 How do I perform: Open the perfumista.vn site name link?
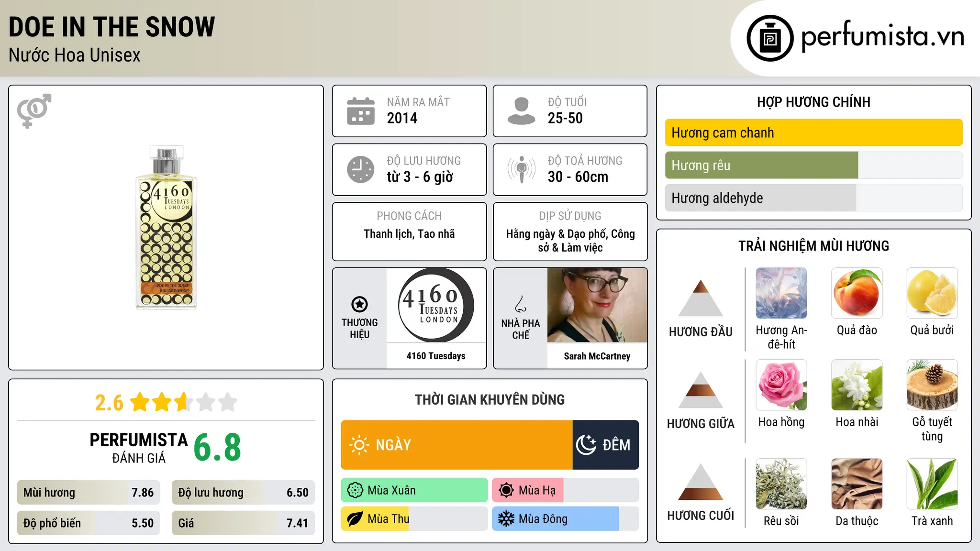coord(883,36)
